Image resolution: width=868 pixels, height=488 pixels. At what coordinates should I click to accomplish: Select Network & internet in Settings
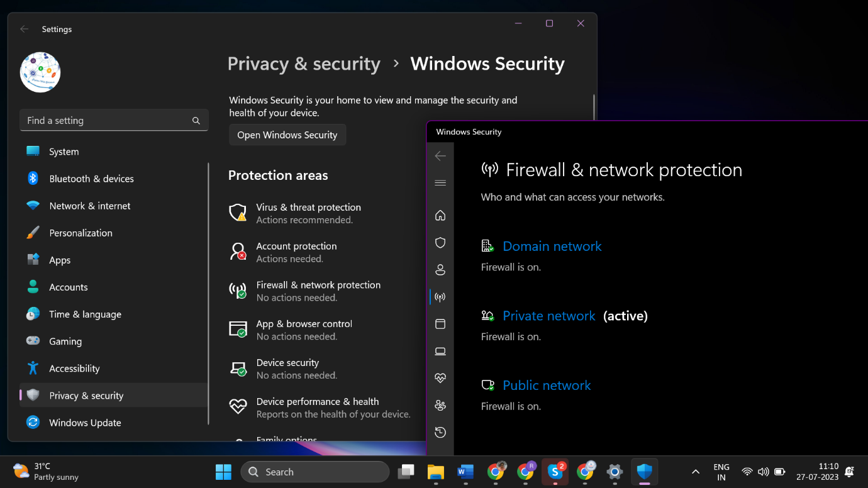click(113, 206)
